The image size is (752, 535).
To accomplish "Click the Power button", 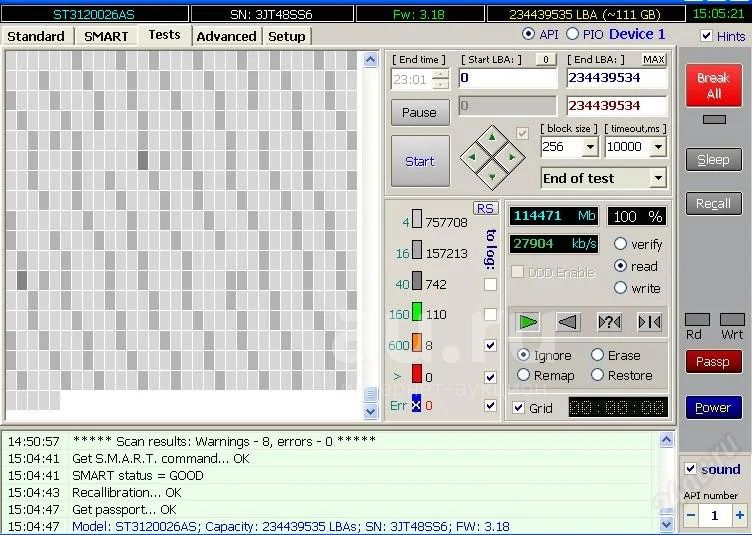I will coord(714,407).
